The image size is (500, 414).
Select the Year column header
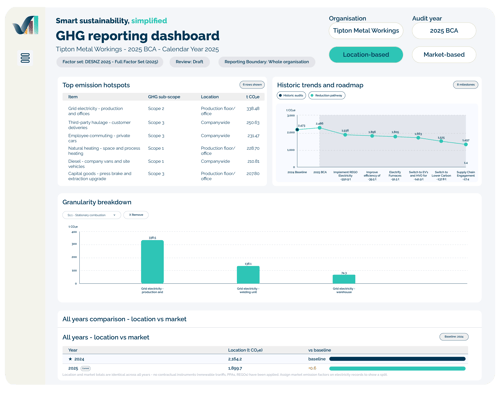[x=73, y=350]
